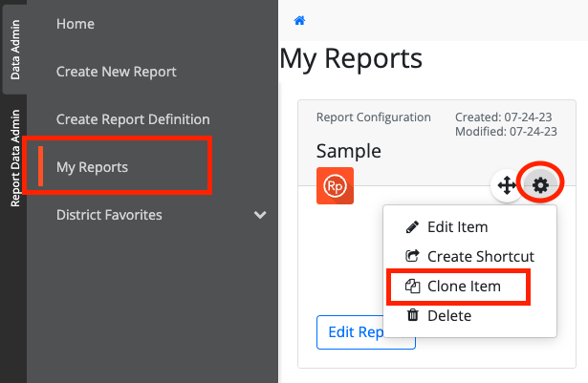
Task: Open the gear settings menu for Sample
Action: tap(540, 184)
